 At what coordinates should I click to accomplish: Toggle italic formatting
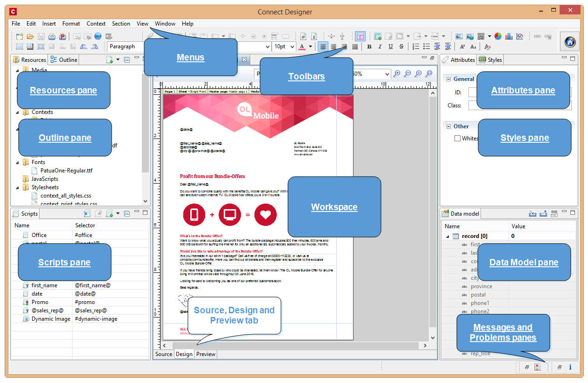tap(380, 46)
